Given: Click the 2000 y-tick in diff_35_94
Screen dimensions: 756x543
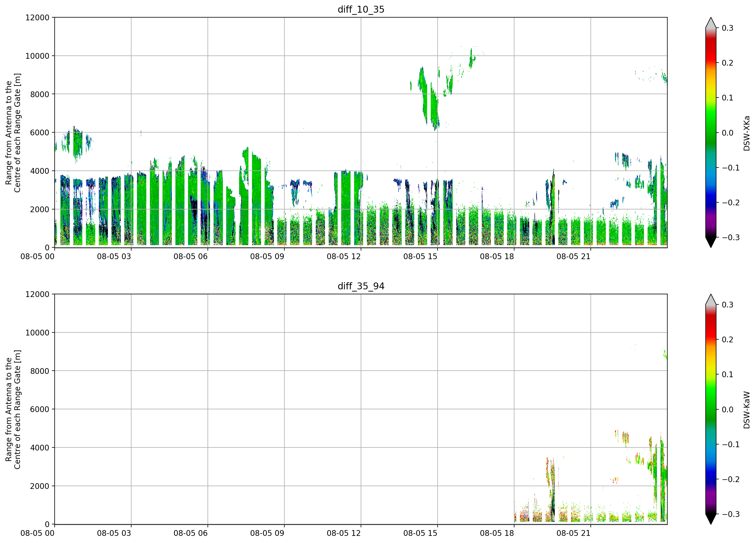Looking at the screenshot, I should pos(40,486).
